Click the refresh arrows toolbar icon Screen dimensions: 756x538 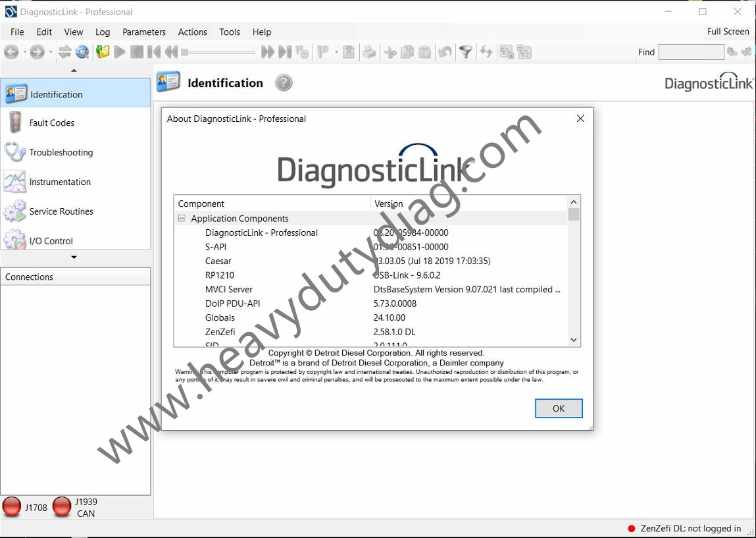click(x=486, y=52)
